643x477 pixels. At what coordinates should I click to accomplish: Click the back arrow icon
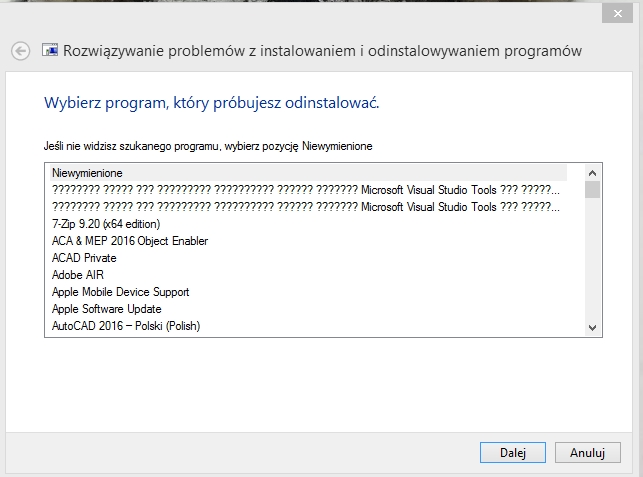[21, 51]
